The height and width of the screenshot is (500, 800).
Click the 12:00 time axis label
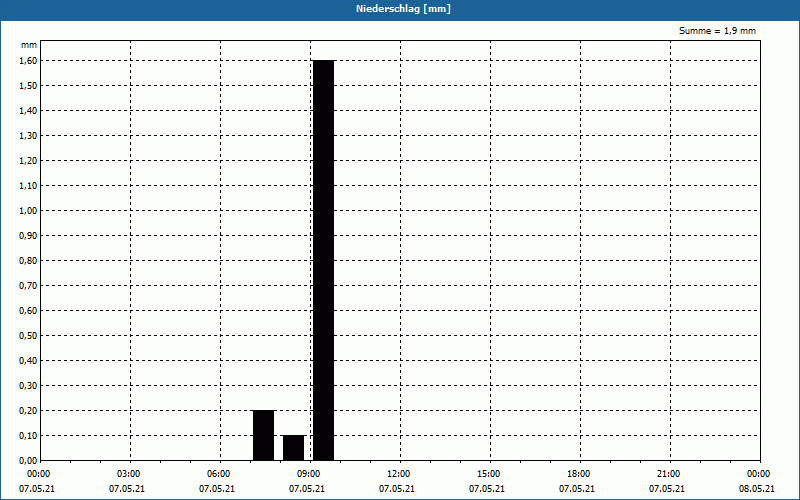[x=398, y=474]
